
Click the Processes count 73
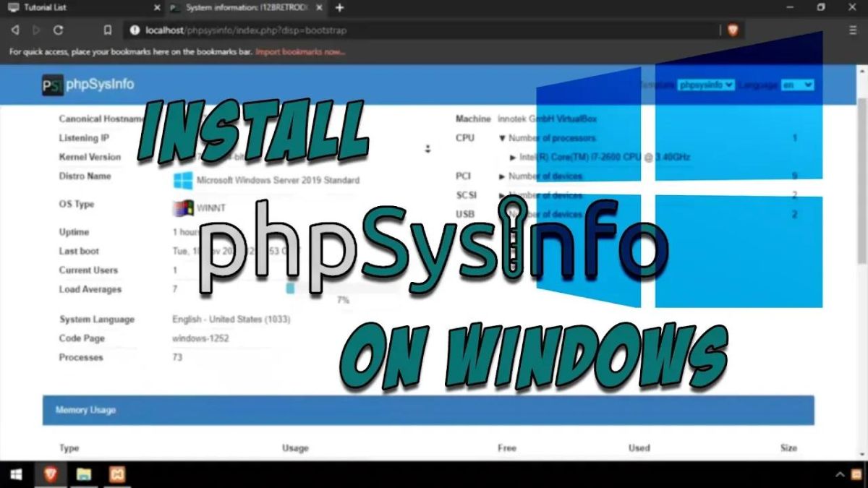click(x=177, y=357)
